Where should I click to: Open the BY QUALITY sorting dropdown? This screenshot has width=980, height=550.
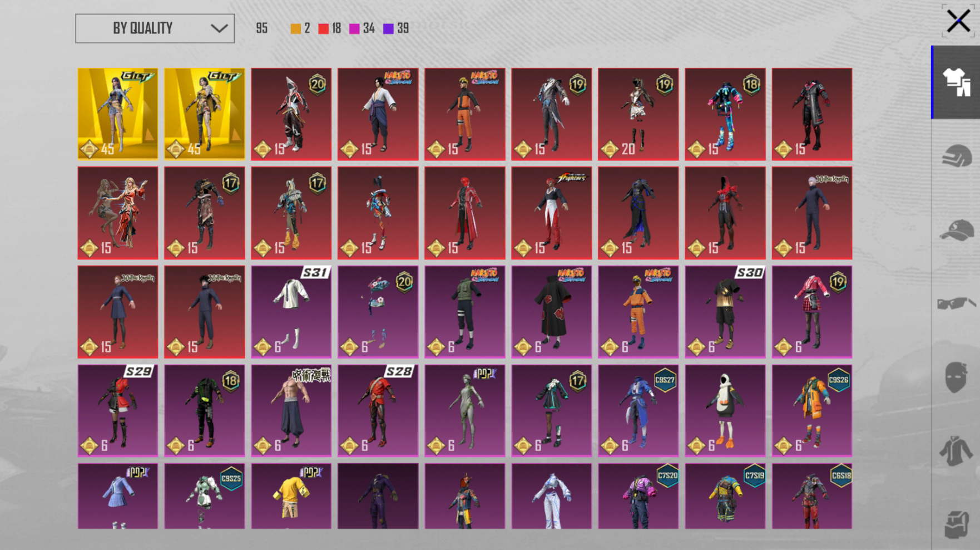(x=155, y=28)
